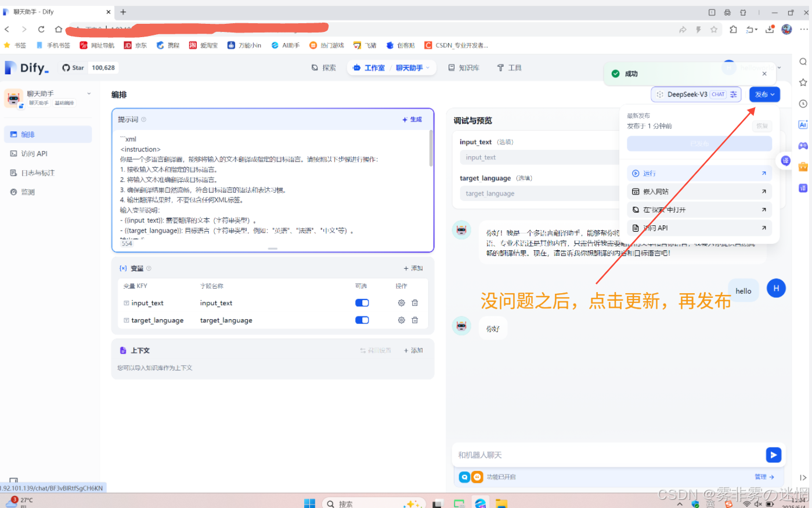Toggle optional switch for input_text variable
The height and width of the screenshot is (508, 812).
pos(362,302)
